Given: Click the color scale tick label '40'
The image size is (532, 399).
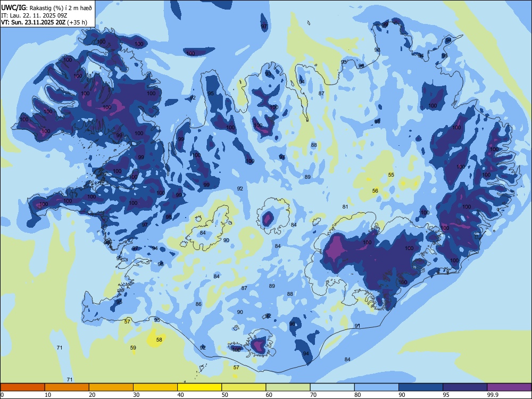Looking at the screenshot, I should 180,395.
